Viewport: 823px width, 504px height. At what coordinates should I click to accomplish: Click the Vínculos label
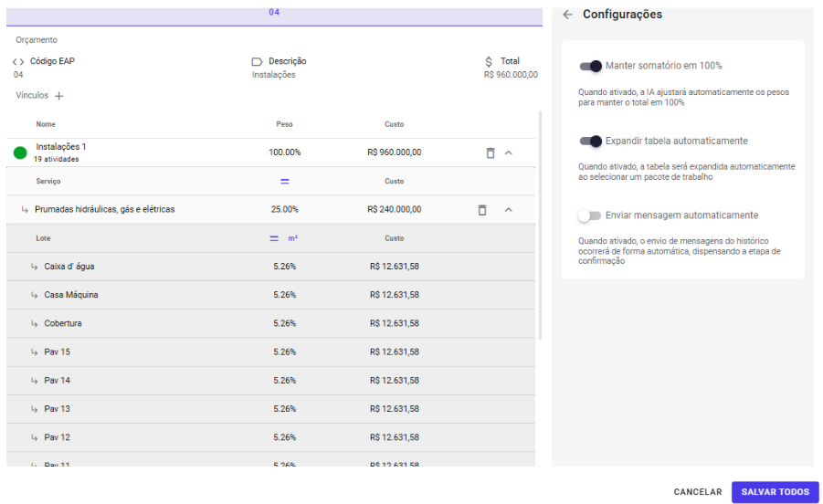click(x=32, y=96)
